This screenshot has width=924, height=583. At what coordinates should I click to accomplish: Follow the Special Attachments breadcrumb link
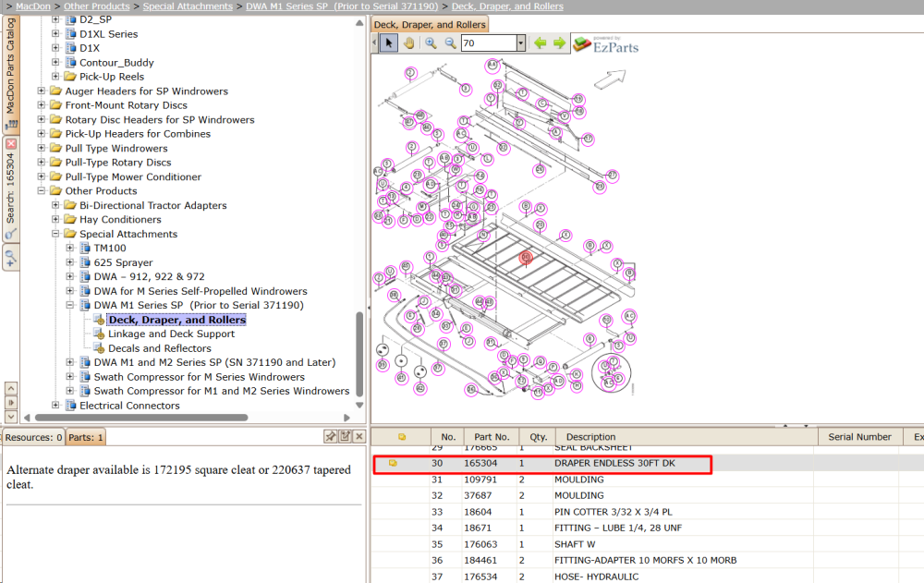click(188, 6)
